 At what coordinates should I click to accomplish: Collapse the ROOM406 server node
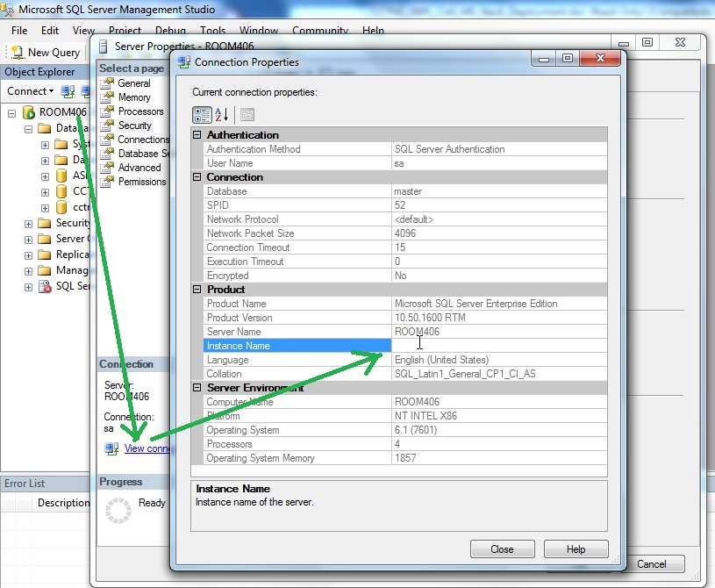[x=12, y=113]
